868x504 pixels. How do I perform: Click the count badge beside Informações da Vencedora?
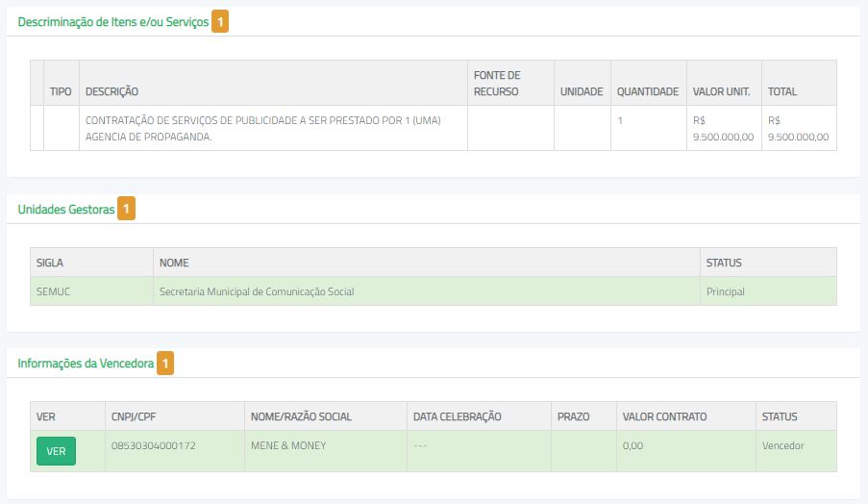(165, 363)
